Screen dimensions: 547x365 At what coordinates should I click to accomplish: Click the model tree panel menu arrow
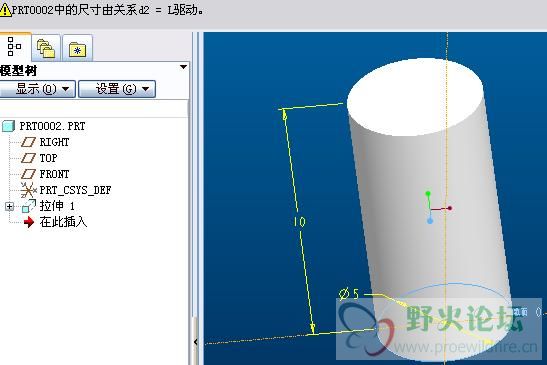183,67
